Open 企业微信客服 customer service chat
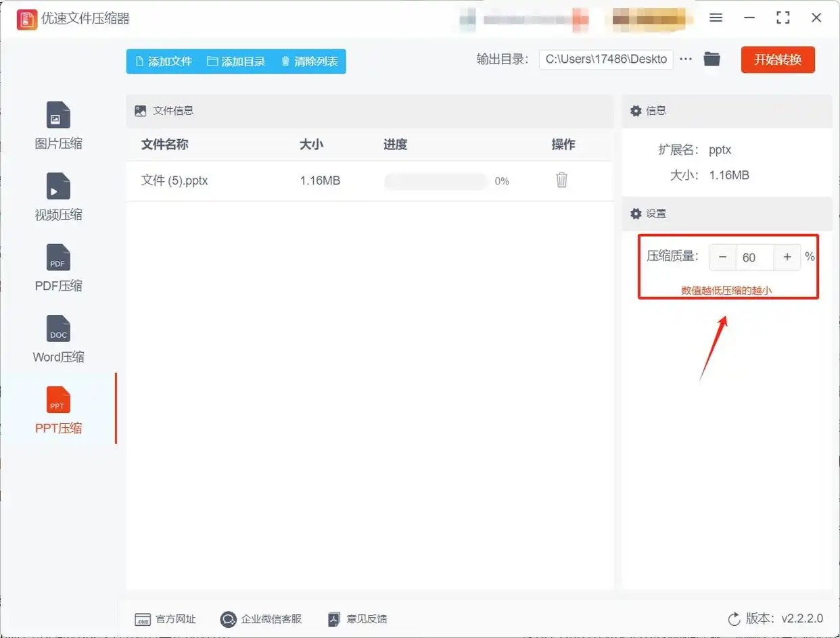This screenshot has height=638, width=840. [261, 618]
